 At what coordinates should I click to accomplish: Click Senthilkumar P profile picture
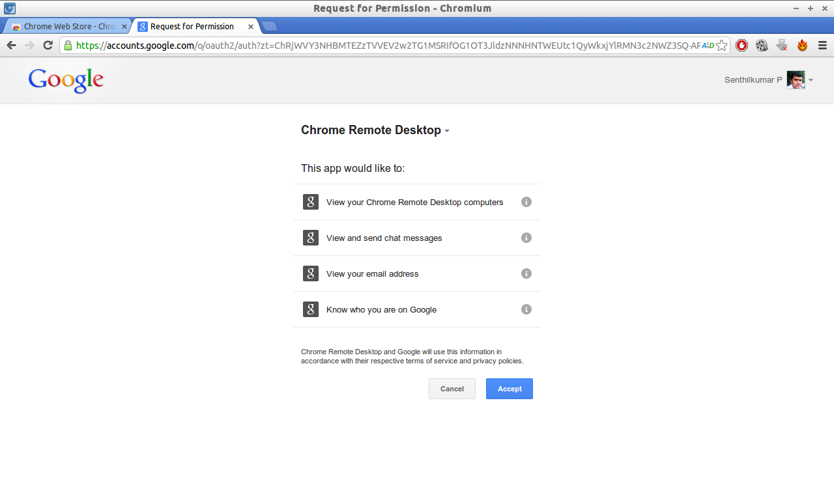pos(796,80)
